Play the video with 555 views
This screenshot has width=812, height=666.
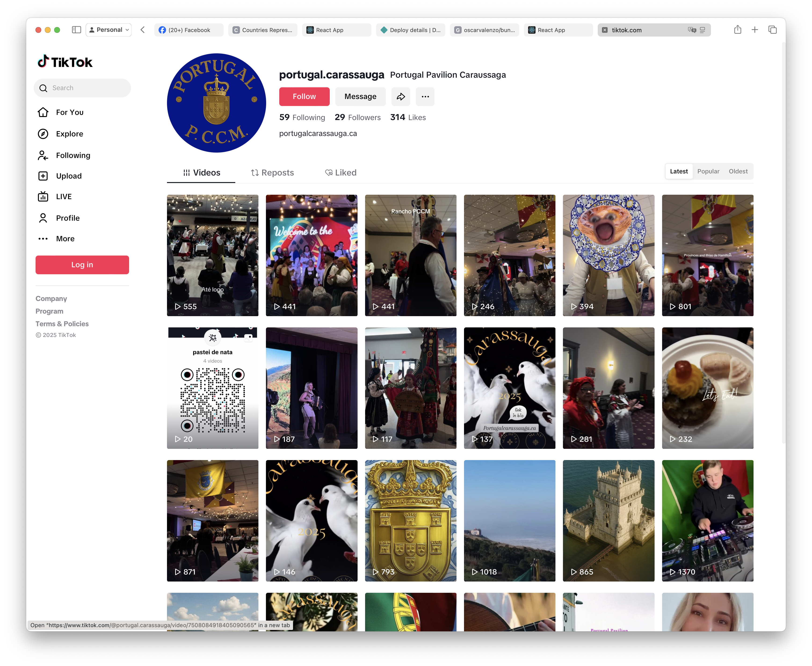tap(212, 256)
